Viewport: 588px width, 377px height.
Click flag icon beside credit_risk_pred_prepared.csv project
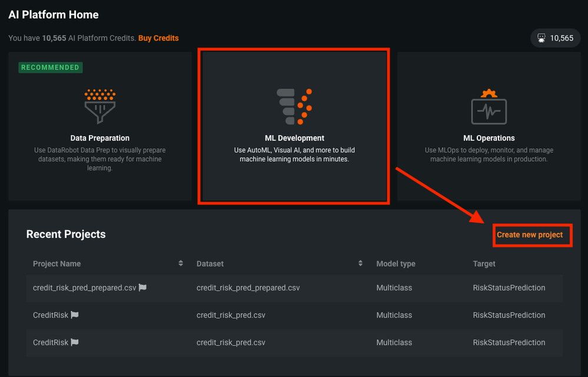[x=142, y=288]
